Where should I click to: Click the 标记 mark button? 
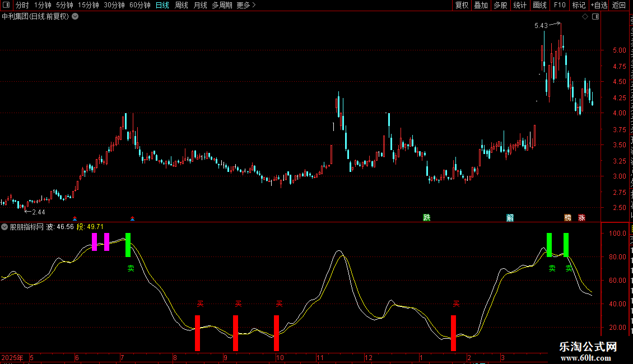pos(579,5)
